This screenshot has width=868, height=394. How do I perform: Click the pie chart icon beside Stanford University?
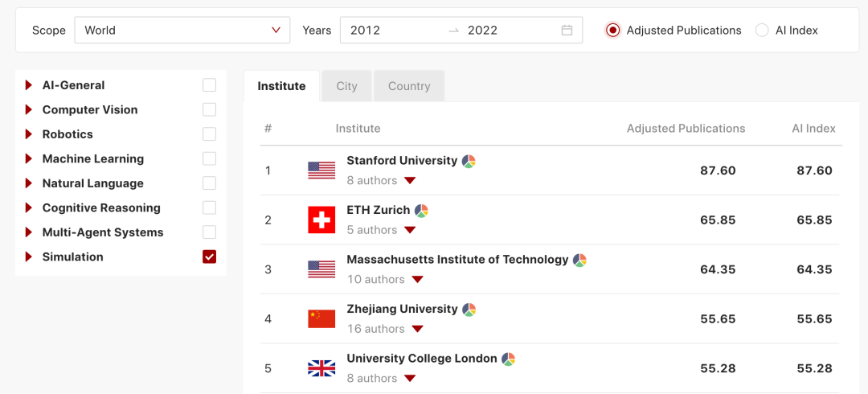tap(469, 161)
